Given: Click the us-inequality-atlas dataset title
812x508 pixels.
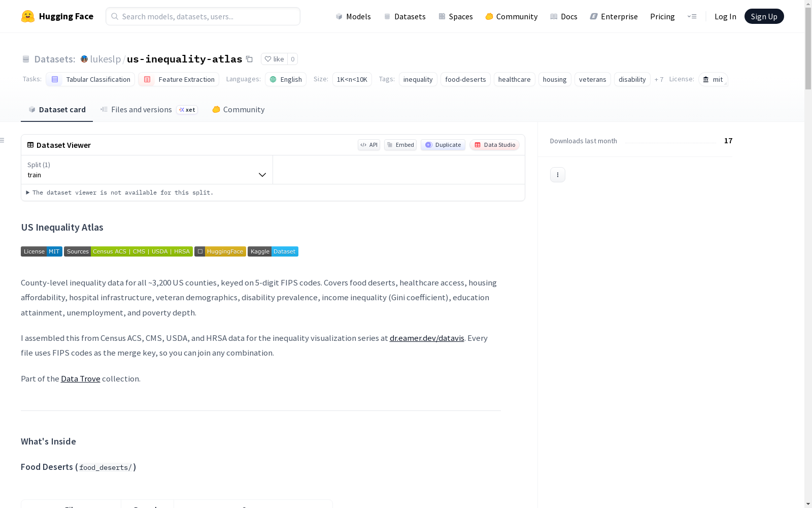Looking at the screenshot, I should [185, 59].
